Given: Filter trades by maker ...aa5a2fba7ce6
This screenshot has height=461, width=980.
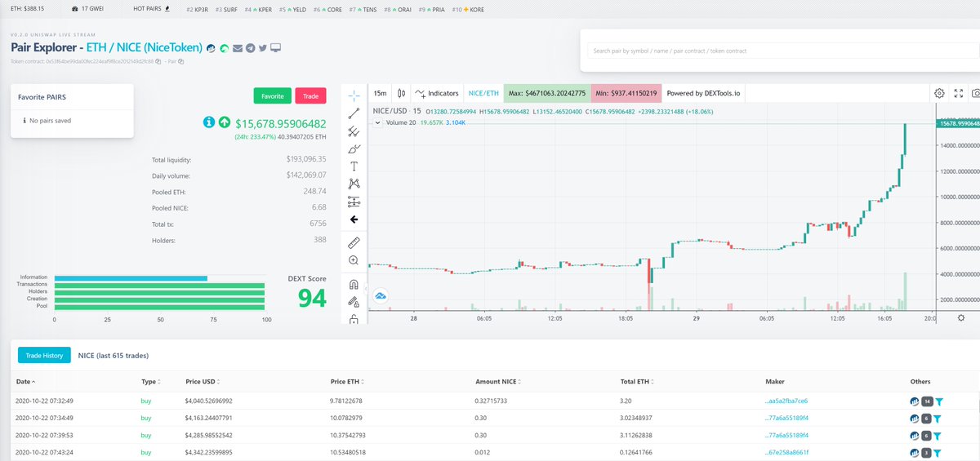Looking at the screenshot, I should pos(939,401).
